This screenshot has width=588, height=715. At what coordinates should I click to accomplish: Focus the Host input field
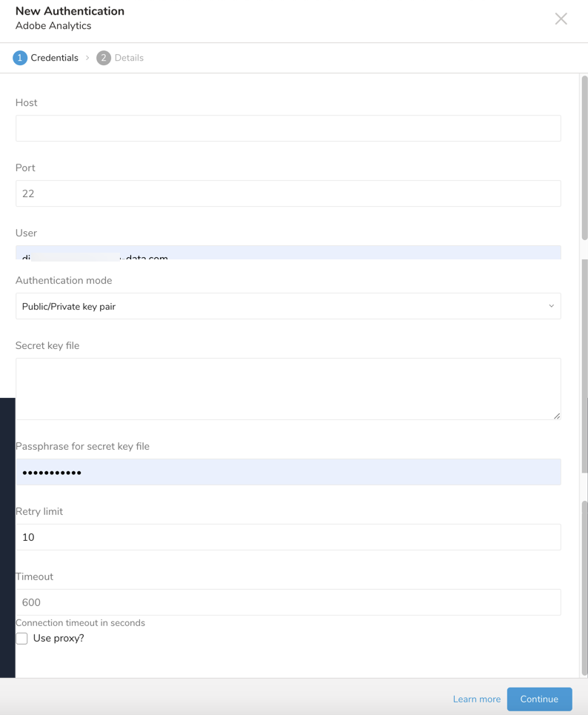[287, 128]
